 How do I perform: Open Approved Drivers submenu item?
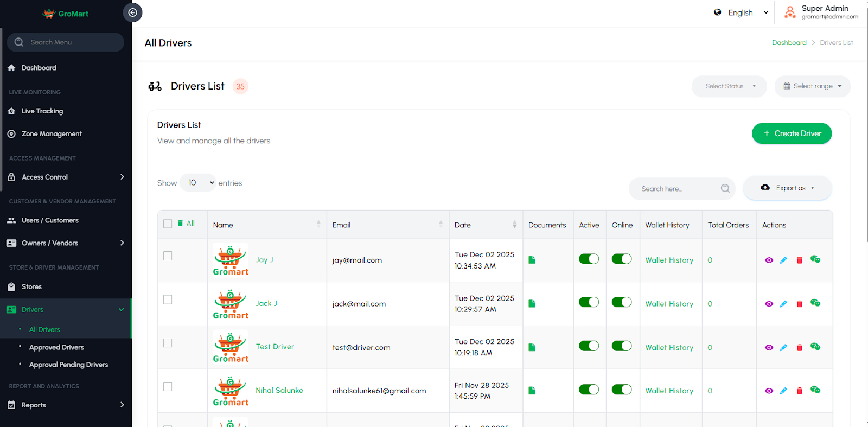point(56,347)
